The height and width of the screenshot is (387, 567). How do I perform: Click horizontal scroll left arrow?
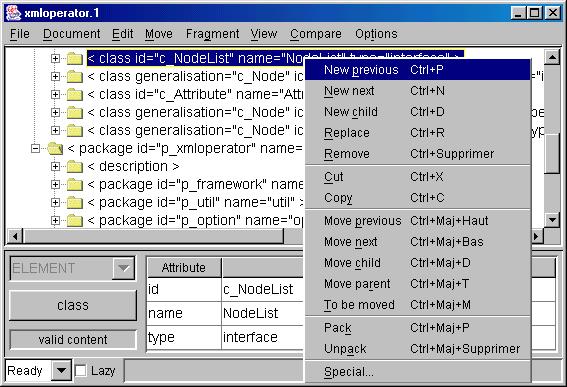[x=15, y=237]
